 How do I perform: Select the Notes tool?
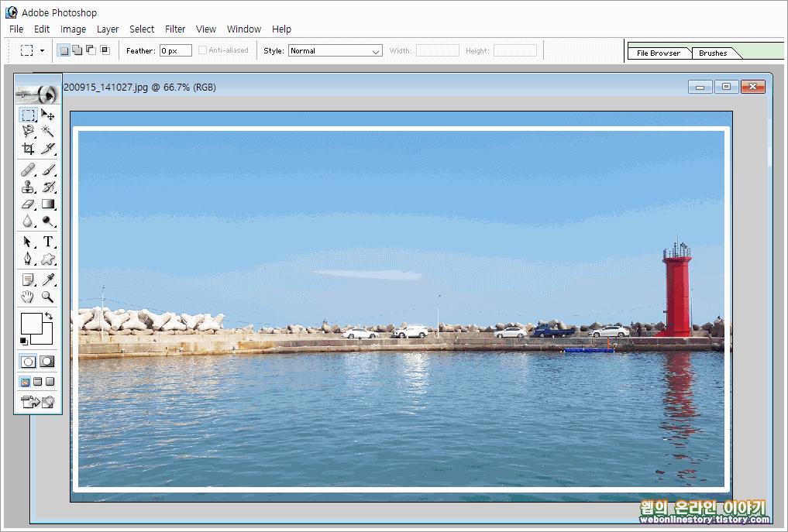pyautogui.click(x=28, y=280)
